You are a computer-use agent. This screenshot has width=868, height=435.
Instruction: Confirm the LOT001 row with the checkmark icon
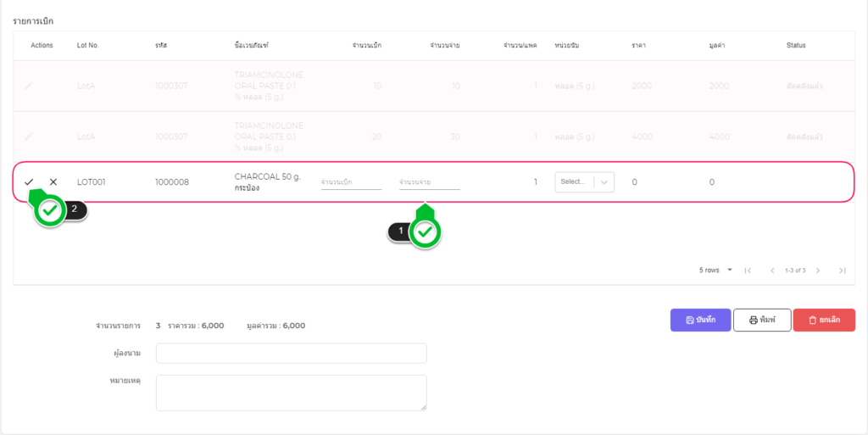pyautogui.click(x=29, y=182)
